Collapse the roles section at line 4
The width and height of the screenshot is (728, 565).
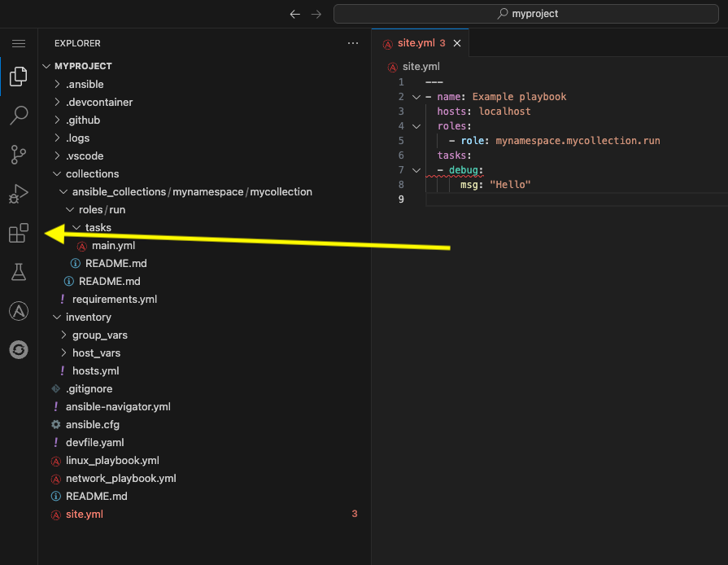pyautogui.click(x=416, y=125)
